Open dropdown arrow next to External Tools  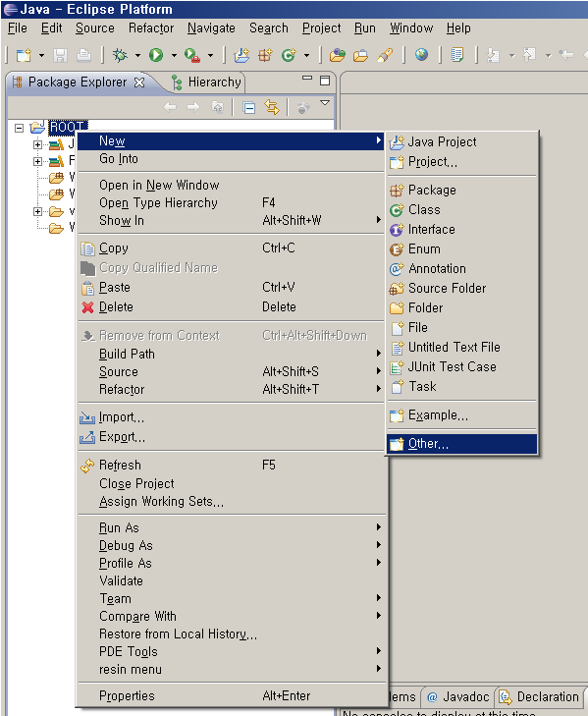[210, 56]
